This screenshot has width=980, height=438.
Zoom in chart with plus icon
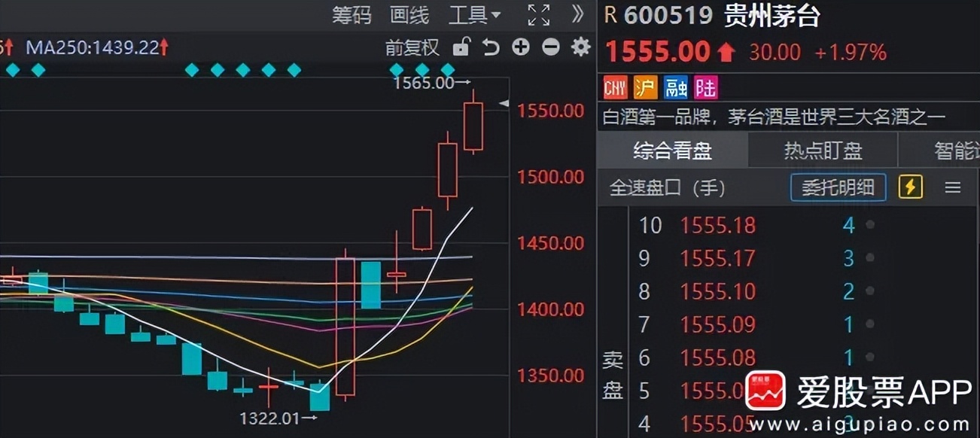click(x=521, y=47)
